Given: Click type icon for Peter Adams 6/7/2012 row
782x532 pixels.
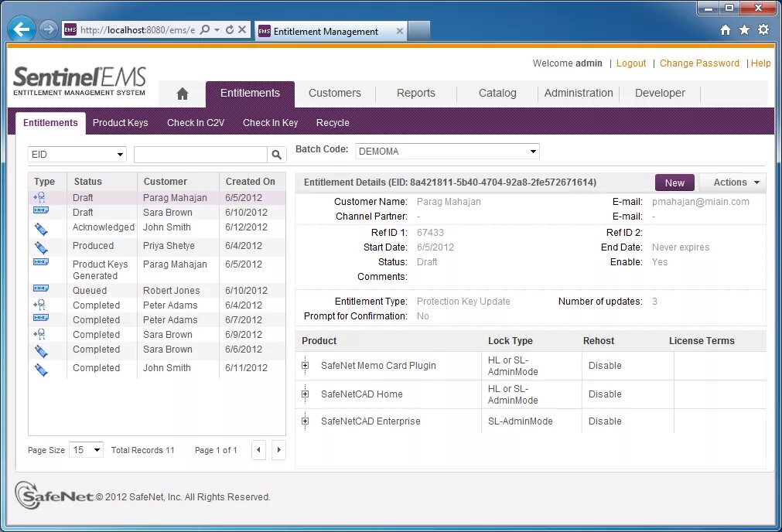Looking at the screenshot, I should tap(40, 318).
